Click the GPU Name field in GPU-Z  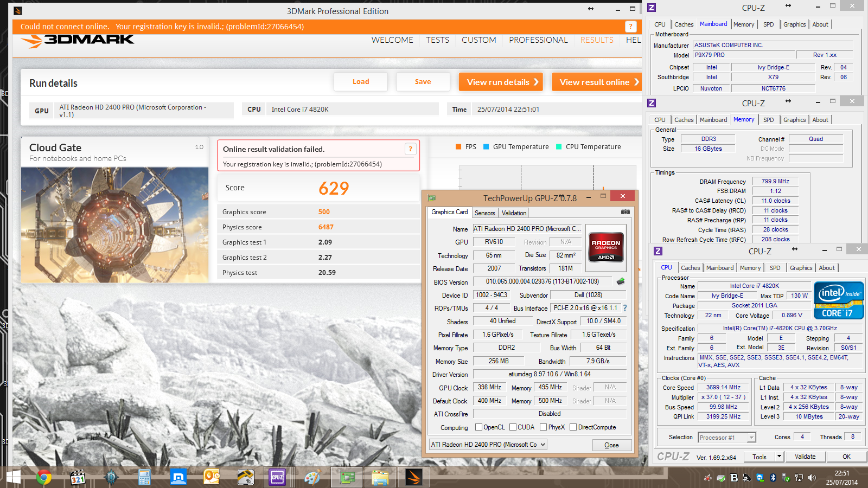tap(527, 229)
